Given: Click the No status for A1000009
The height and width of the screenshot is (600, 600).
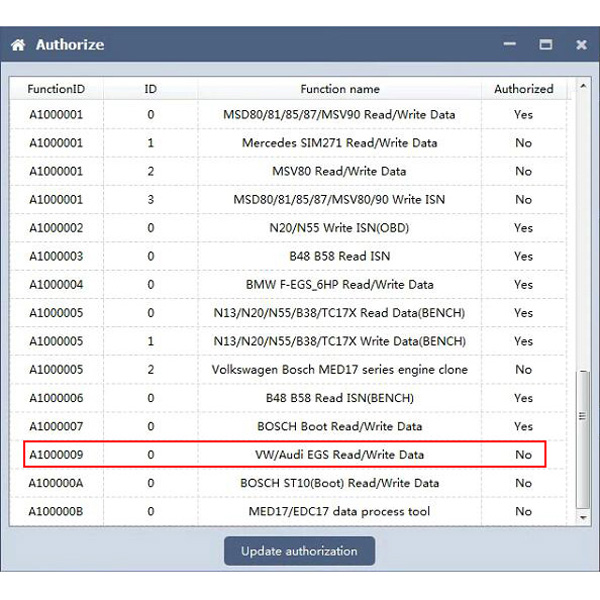Looking at the screenshot, I should (x=523, y=454).
